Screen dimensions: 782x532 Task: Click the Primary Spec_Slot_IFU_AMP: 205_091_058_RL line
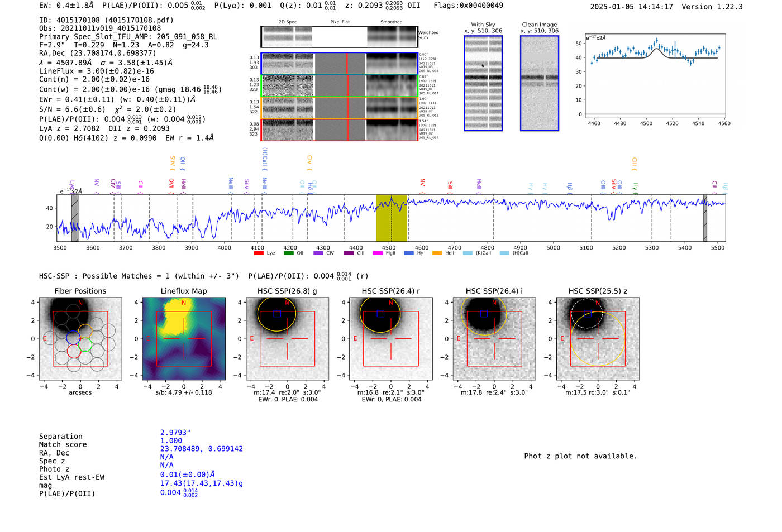click(x=128, y=37)
